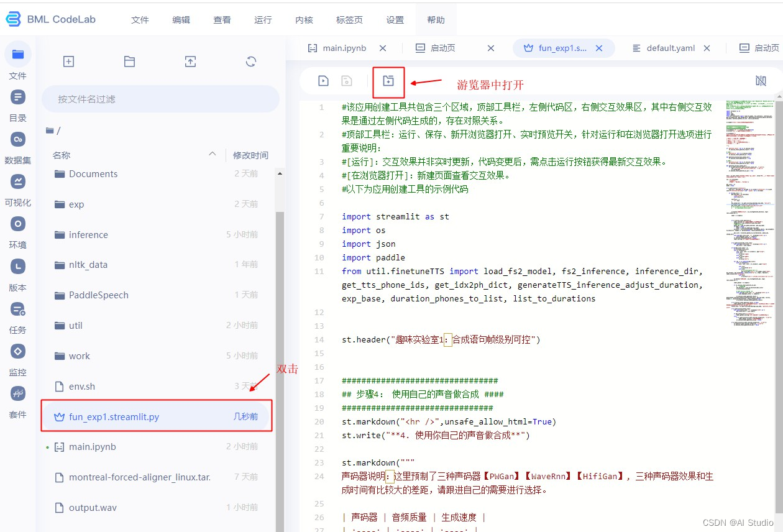Open the 编辑 menu
The width and height of the screenshot is (783, 532).
[x=181, y=20]
